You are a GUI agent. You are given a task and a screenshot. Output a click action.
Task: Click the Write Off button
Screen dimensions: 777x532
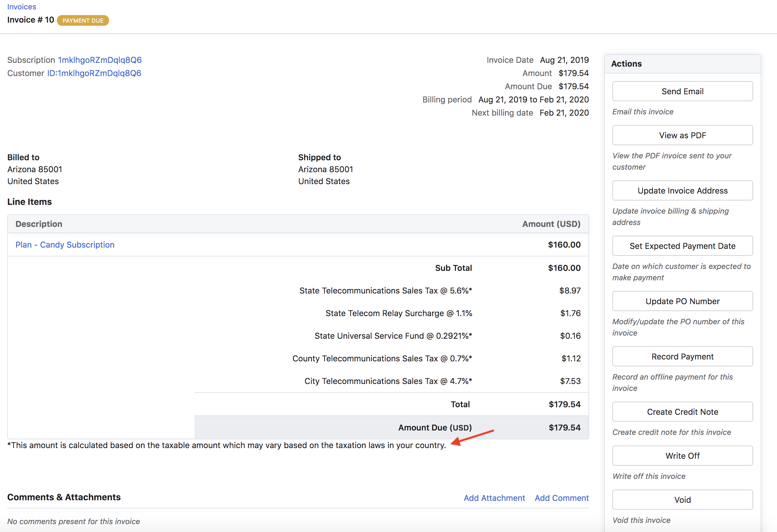click(x=682, y=456)
